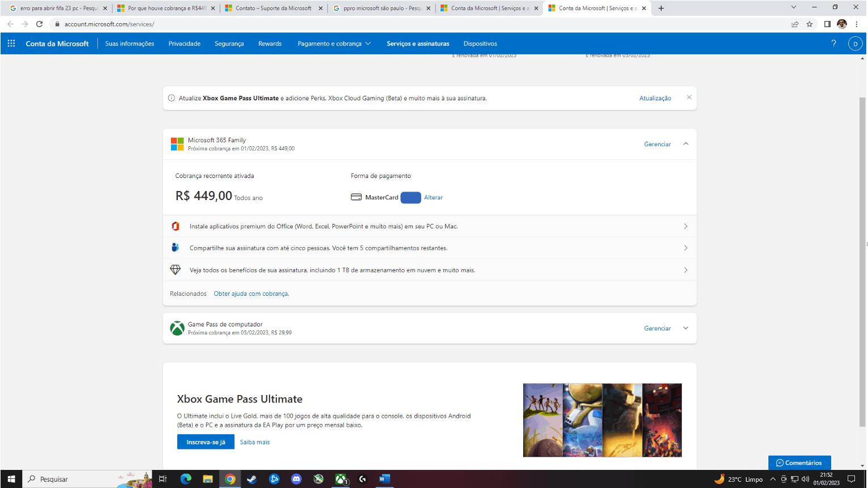868x488 pixels.
Task: Click the Saiba mais link
Action: (x=255, y=442)
